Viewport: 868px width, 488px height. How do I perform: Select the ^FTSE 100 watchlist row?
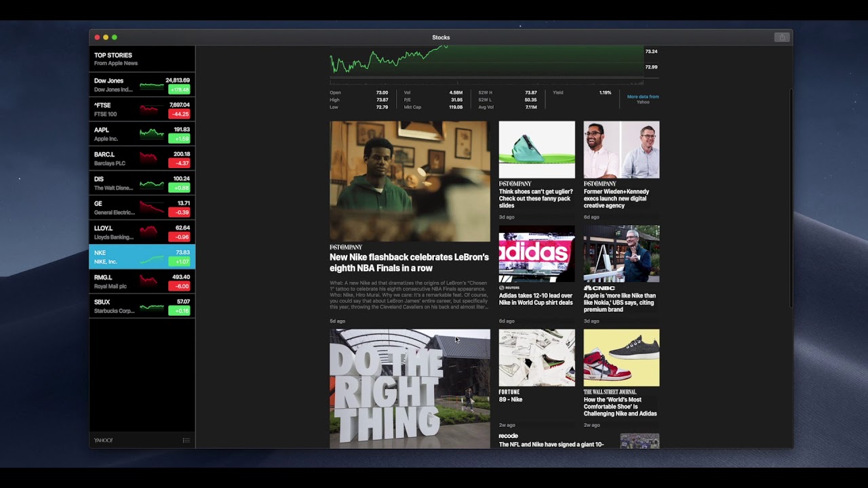142,109
